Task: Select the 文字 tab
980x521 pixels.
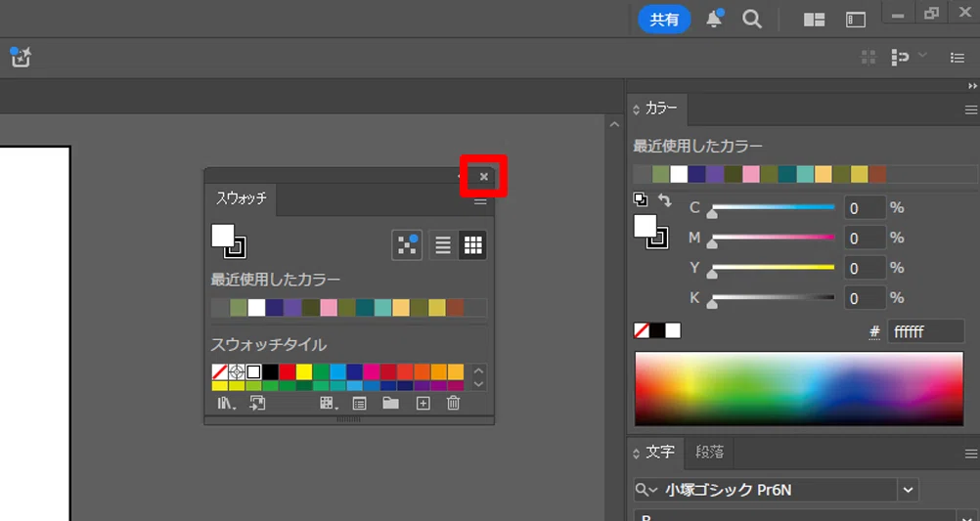Action: click(x=660, y=452)
